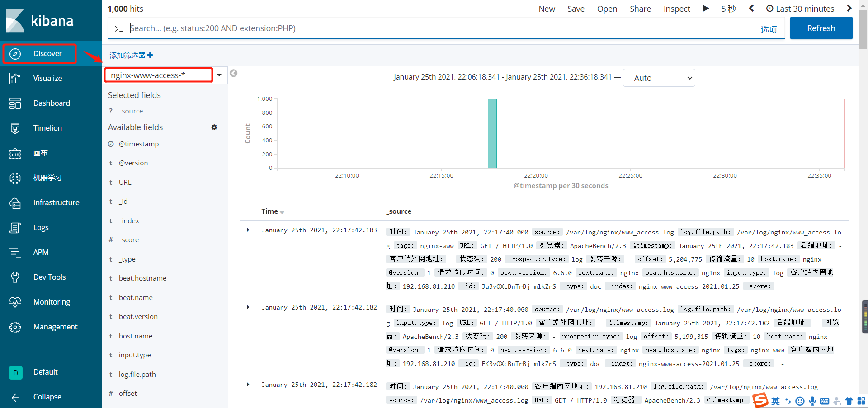Screen dimensions: 868x408
Task: Open Infrastructure icon in sidebar
Action: pyautogui.click(x=15, y=203)
